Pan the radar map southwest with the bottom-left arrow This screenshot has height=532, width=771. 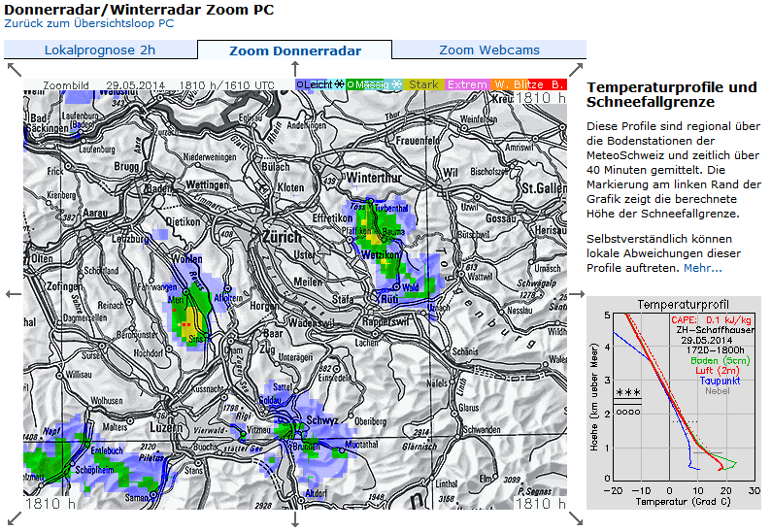click(x=15, y=518)
